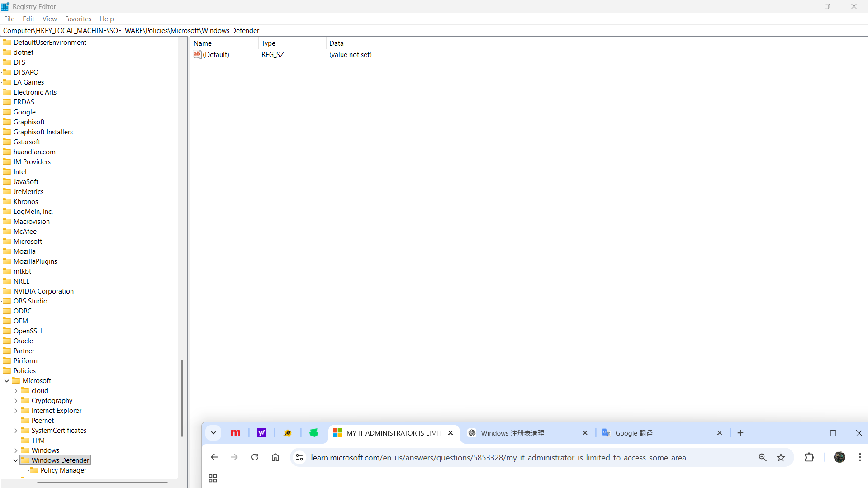Viewport: 868px width, 488px height.
Task: Open the Edit menu
Action: point(28,19)
